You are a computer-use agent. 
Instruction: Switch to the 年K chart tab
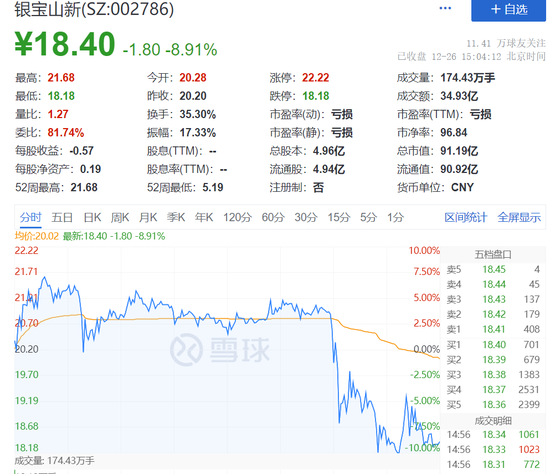204,218
